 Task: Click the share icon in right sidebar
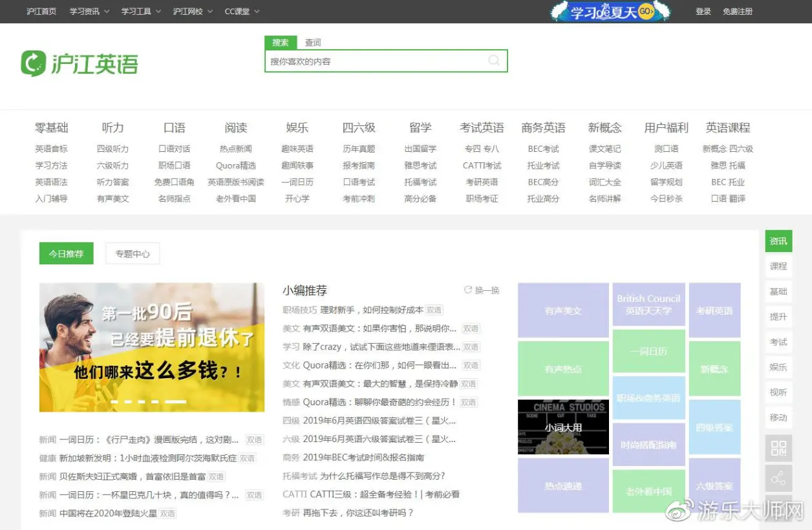[x=778, y=479]
